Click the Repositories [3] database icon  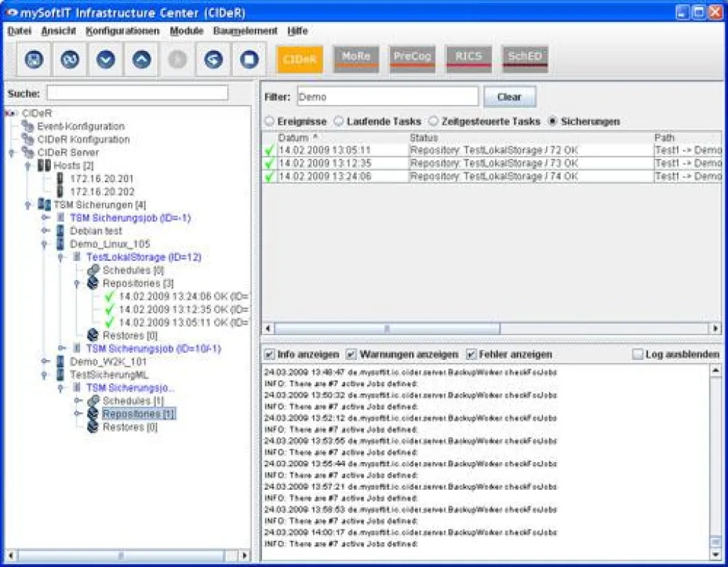point(93,283)
